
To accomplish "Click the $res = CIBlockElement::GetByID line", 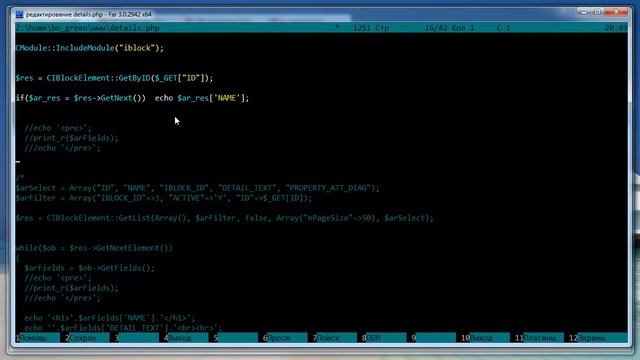I will tap(114, 78).
